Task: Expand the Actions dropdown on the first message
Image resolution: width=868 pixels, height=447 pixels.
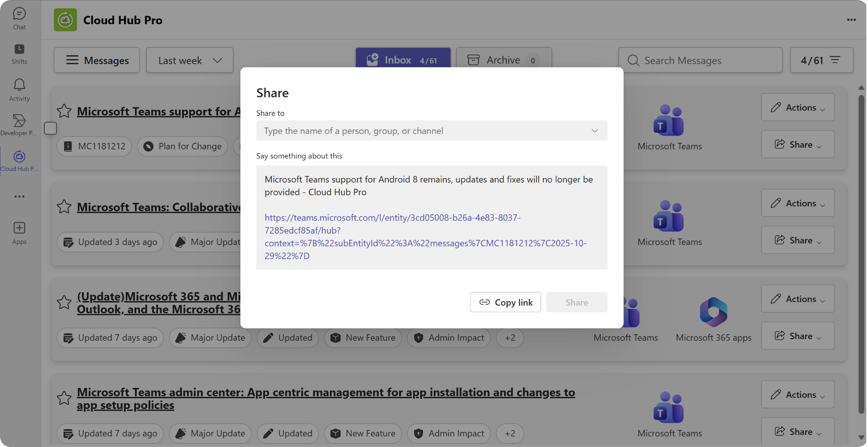Action: coord(797,107)
